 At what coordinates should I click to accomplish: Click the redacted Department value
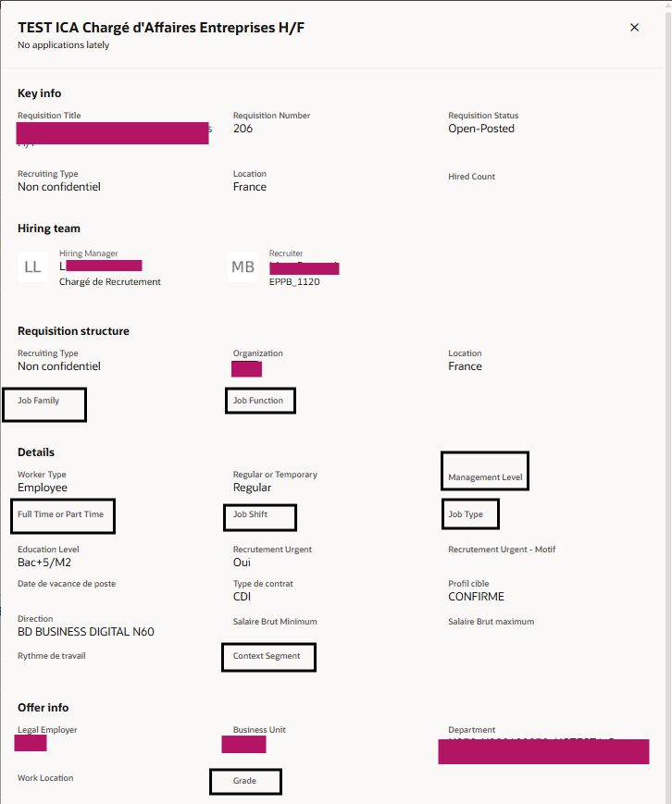(543, 751)
